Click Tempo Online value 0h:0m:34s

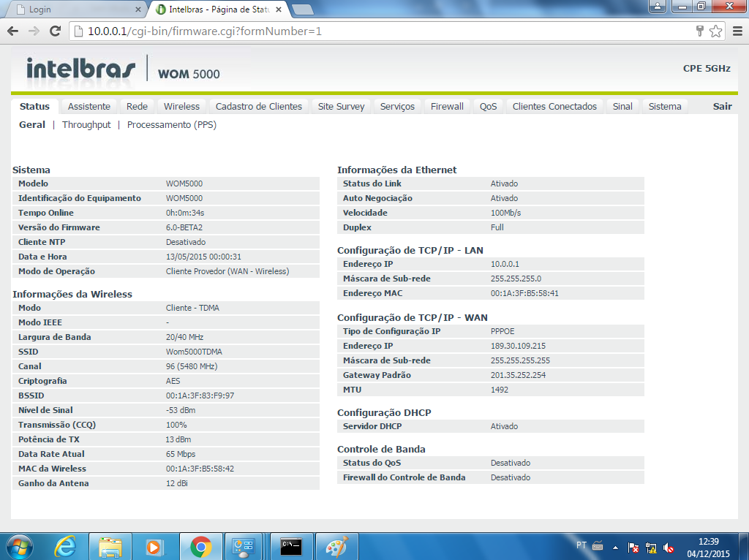pos(185,213)
